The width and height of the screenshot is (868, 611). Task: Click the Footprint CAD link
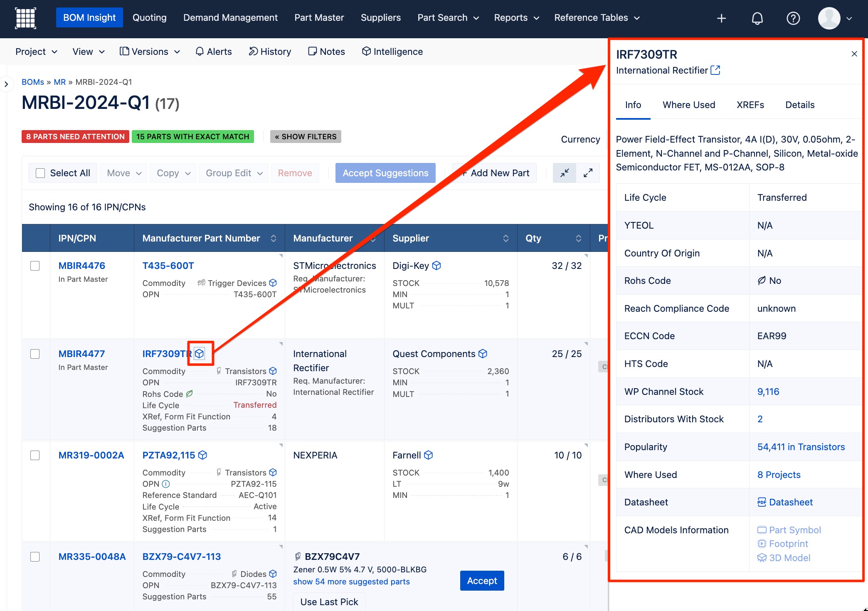783,544
